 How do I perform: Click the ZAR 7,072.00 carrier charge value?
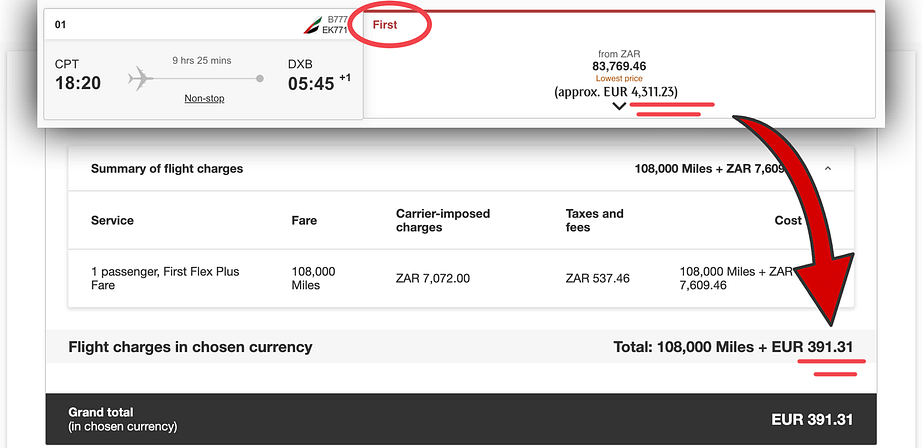(x=433, y=278)
